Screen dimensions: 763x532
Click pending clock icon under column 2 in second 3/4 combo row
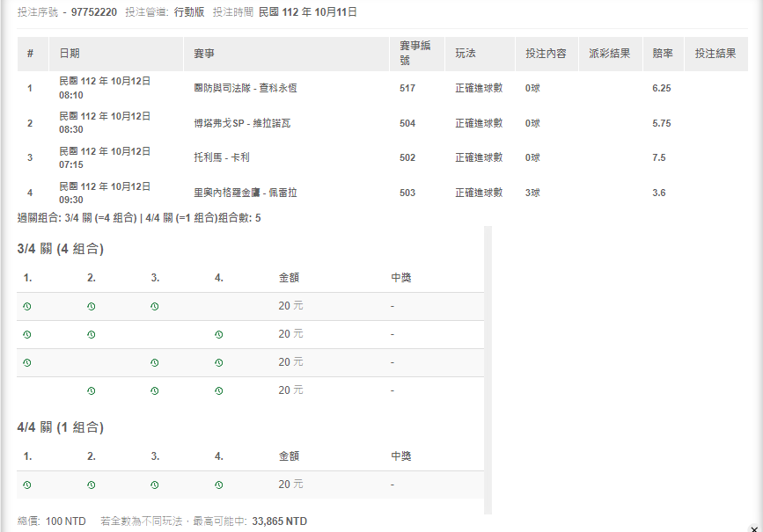tap(92, 335)
